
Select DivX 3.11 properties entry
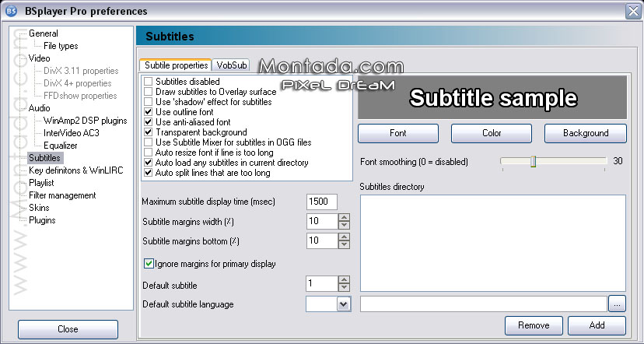[81, 71]
